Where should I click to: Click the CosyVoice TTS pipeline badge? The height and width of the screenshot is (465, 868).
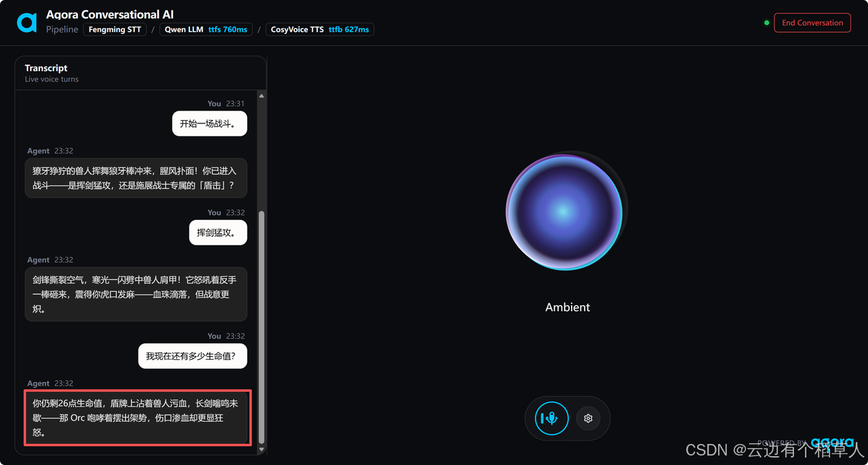[319, 30]
